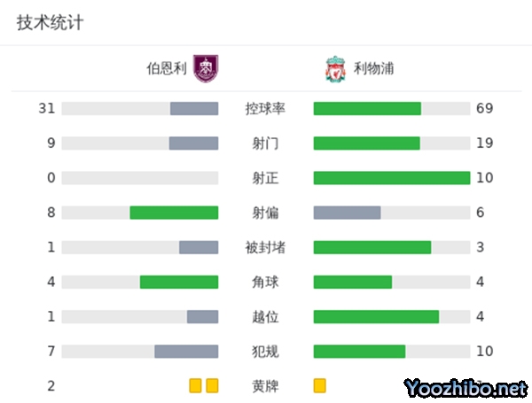Select the 技术统计 heading

pyautogui.click(x=50, y=23)
